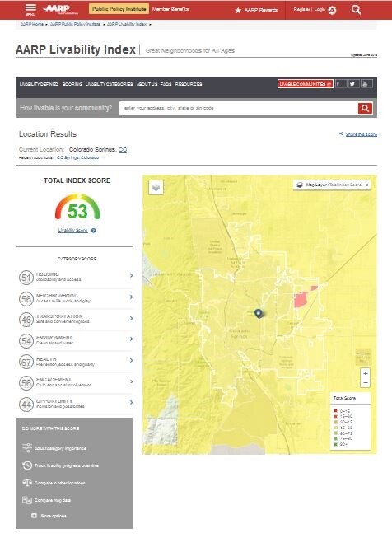Click the Track livability progress clock icon

point(26,465)
